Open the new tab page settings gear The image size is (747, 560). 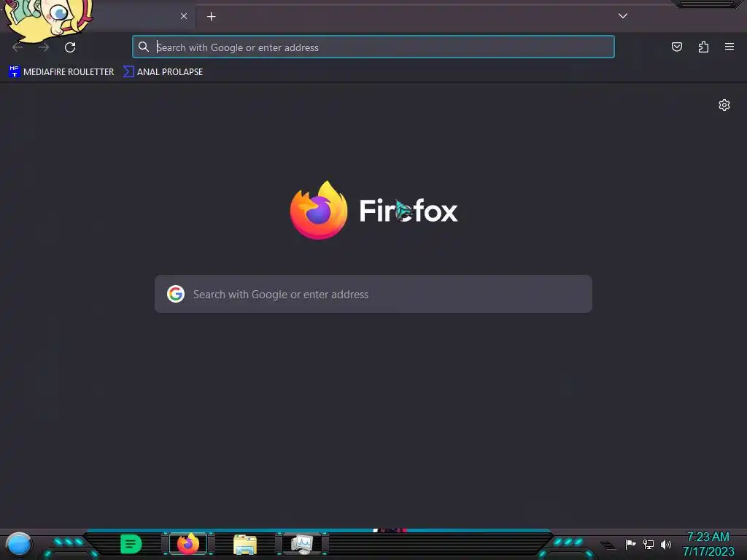coord(724,105)
